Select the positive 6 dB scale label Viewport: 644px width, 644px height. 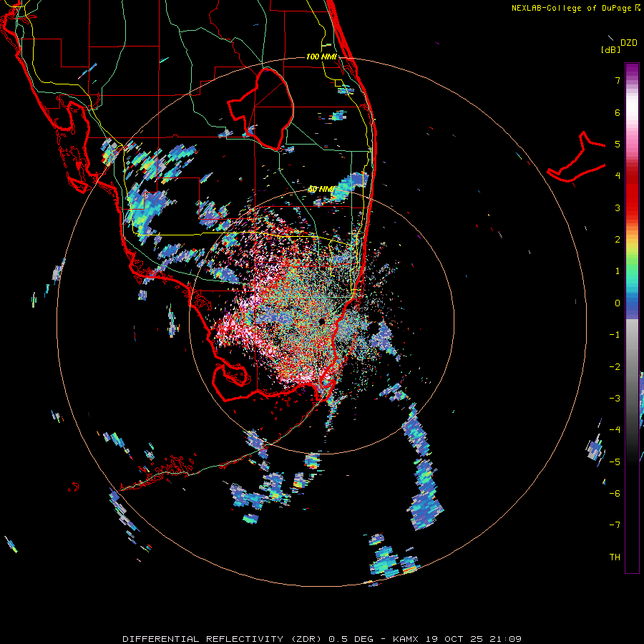tap(618, 112)
